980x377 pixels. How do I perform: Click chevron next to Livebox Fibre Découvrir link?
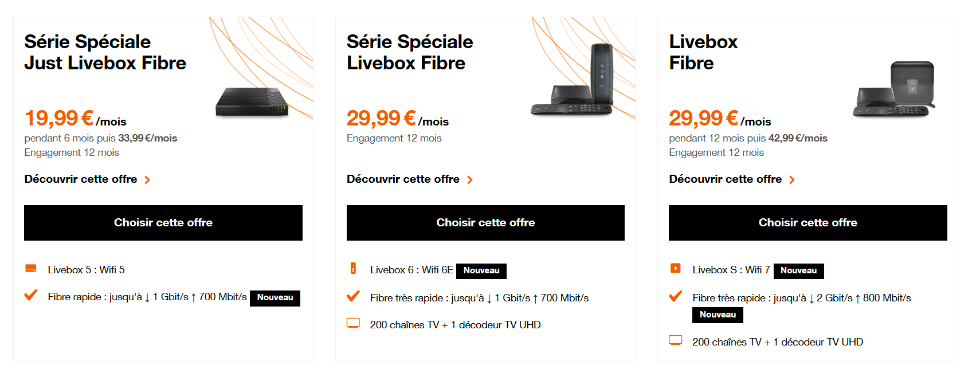[x=792, y=180]
